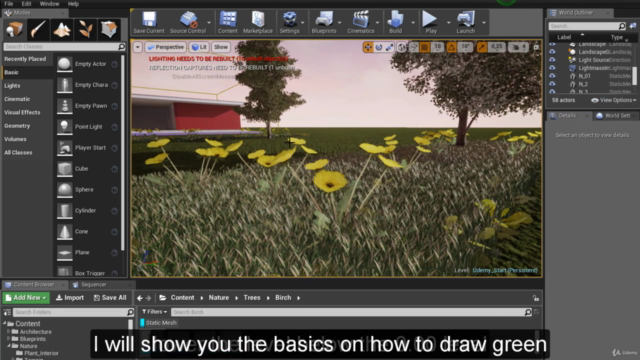Hide the N_01 static mesh
Image resolution: width=640 pixels, height=360 pixels.
point(552,76)
